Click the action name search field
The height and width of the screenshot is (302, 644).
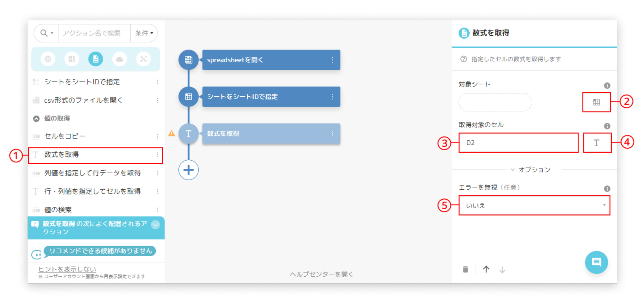tap(94, 33)
